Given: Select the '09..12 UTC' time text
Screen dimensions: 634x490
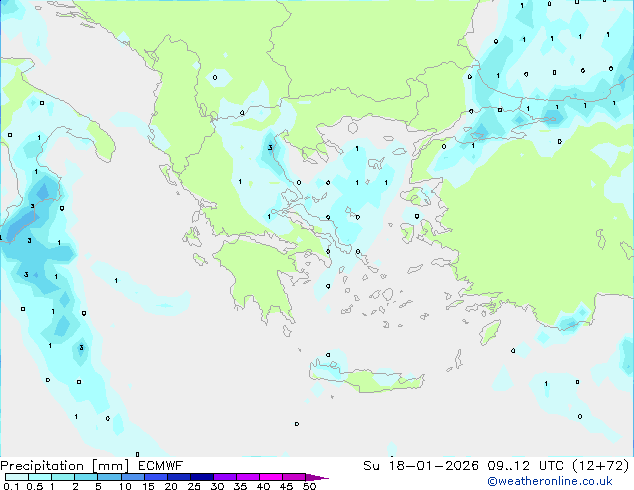Looking at the screenshot, I should [528, 466].
